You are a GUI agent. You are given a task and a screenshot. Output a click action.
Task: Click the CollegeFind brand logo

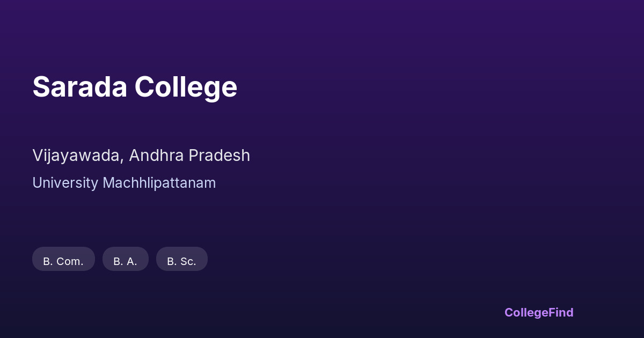point(538,312)
